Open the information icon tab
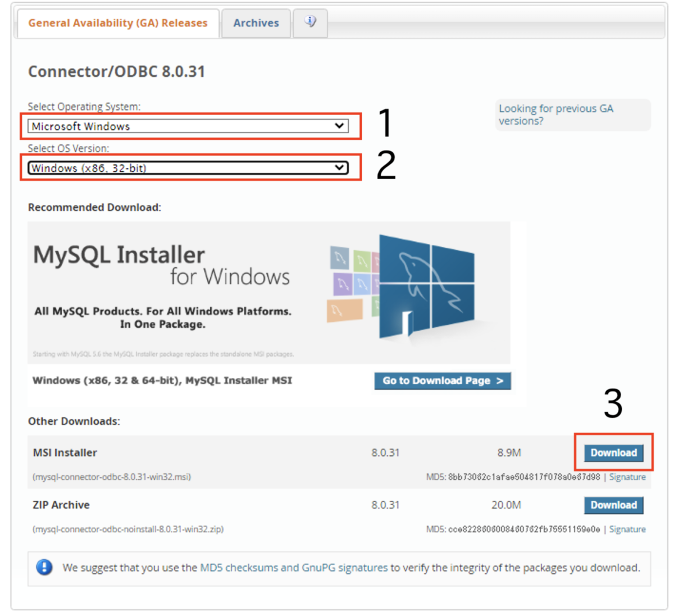The image size is (674, 616). 310,22
